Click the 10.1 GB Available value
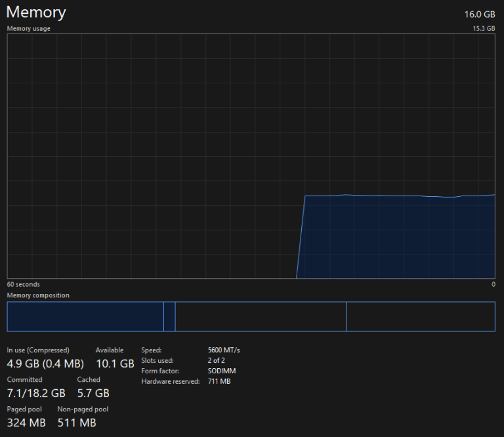 pos(115,364)
